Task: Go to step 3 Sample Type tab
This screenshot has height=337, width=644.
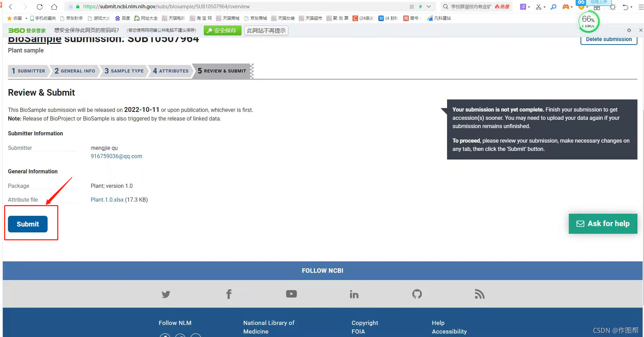Action: [x=124, y=71]
